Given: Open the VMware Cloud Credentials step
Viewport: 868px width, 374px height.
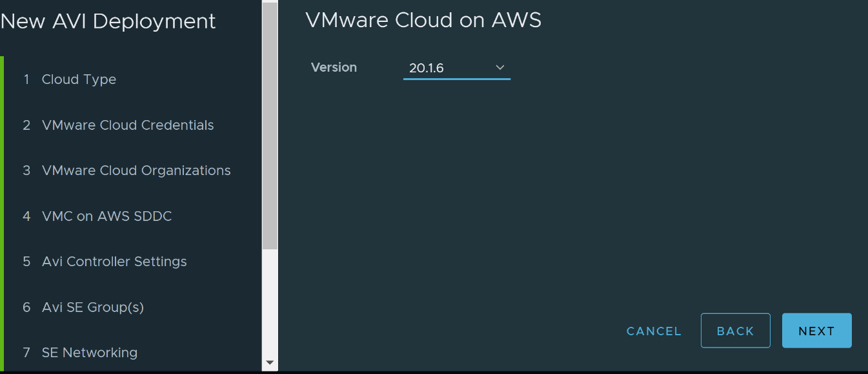Looking at the screenshot, I should (127, 125).
